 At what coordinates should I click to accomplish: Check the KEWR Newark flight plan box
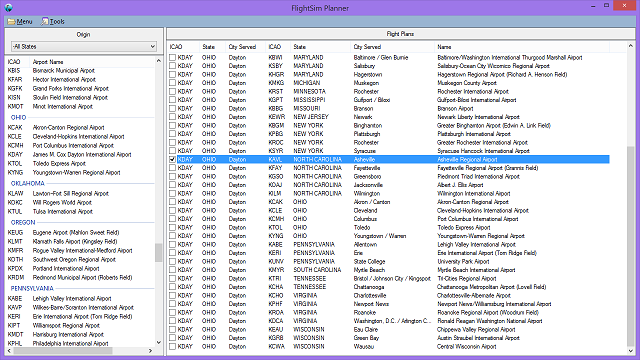[x=172, y=117]
